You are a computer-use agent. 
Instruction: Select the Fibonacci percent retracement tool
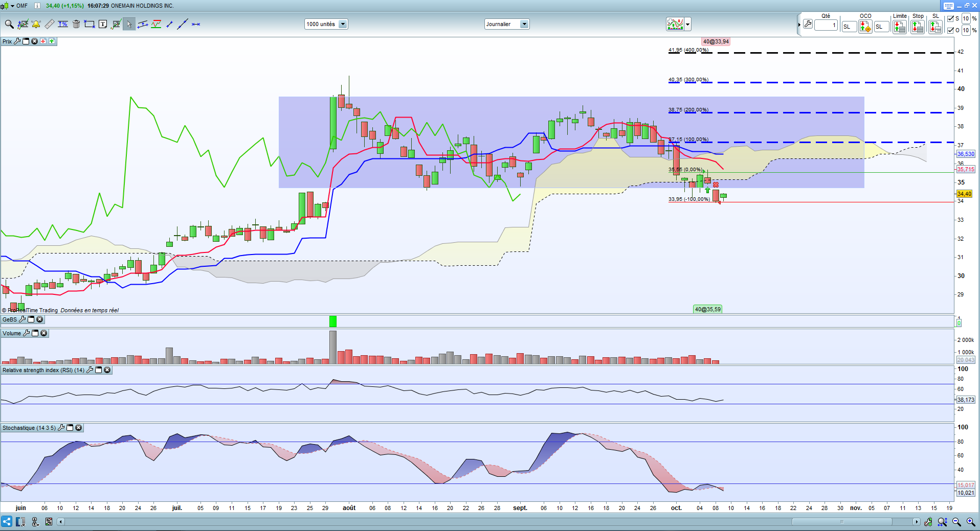coord(63,24)
